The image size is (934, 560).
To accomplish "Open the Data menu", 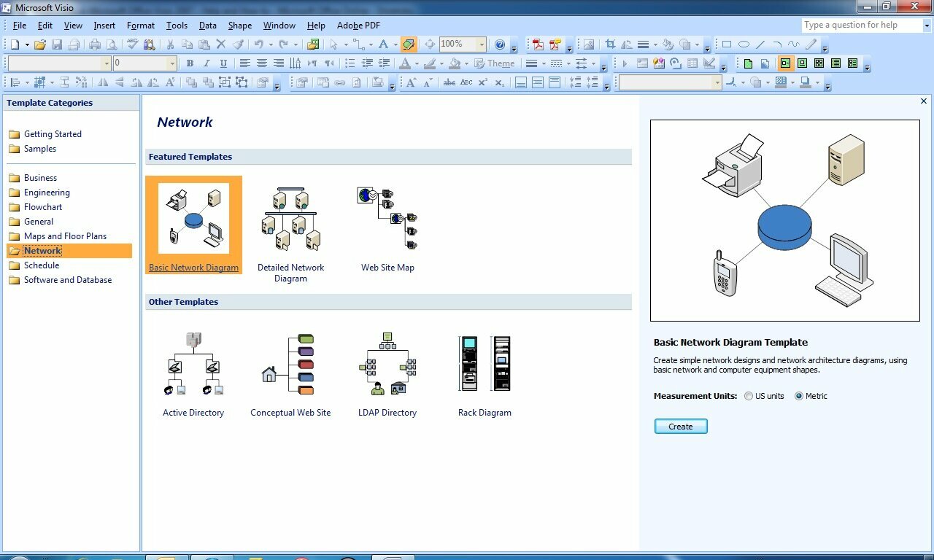I will tap(208, 26).
